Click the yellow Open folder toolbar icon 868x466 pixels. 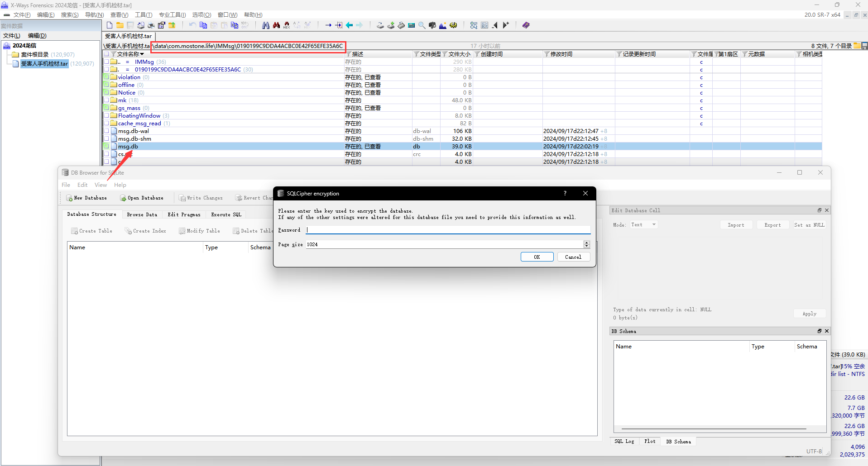(120, 25)
